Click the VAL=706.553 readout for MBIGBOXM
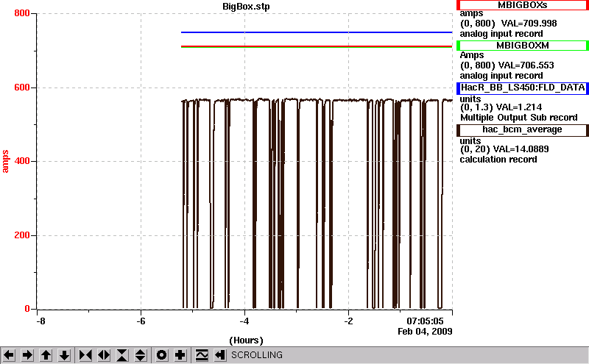This screenshot has height=364, width=589. click(x=526, y=65)
